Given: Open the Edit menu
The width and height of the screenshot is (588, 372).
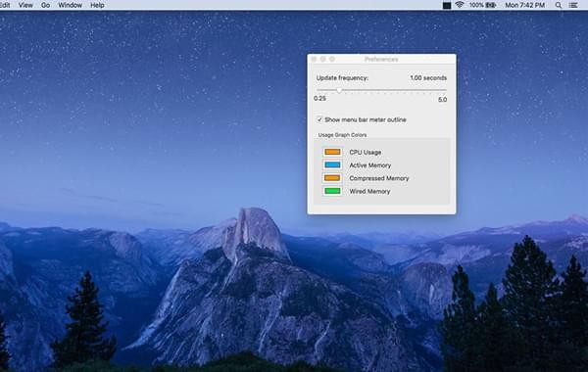Looking at the screenshot, I should (x=5, y=5).
